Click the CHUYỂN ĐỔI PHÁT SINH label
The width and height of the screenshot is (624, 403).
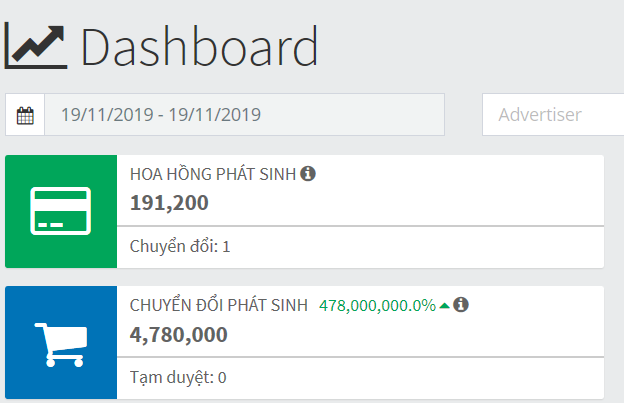click(x=218, y=305)
